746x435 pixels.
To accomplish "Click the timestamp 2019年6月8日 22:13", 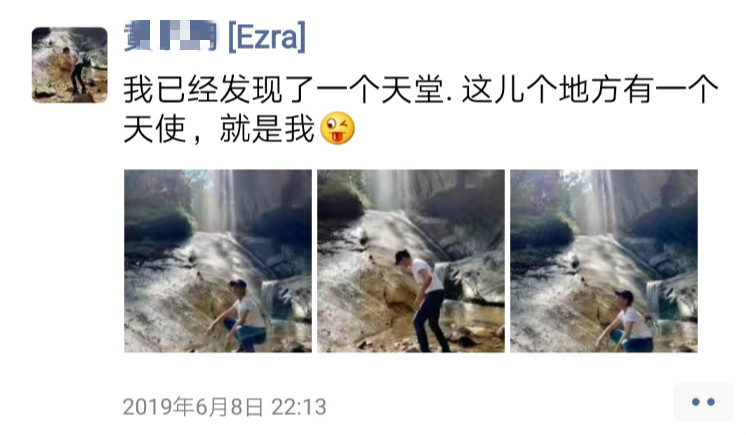I will coord(225,407).
